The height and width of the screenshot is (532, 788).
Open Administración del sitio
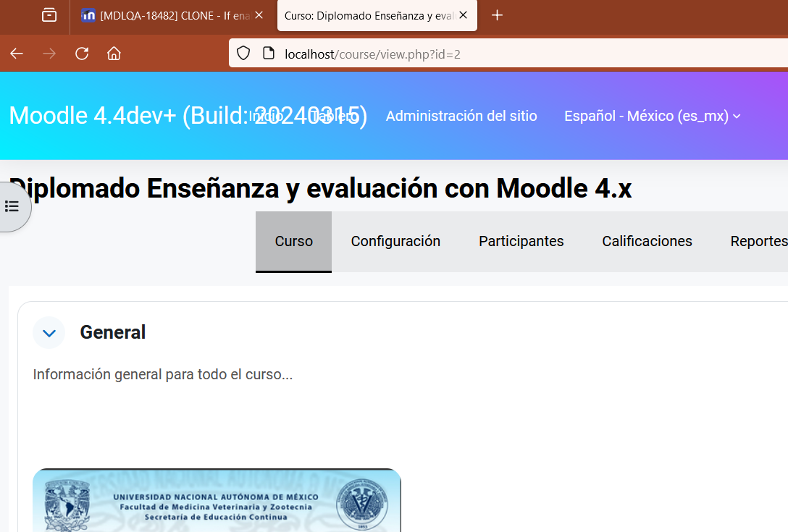(x=461, y=116)
